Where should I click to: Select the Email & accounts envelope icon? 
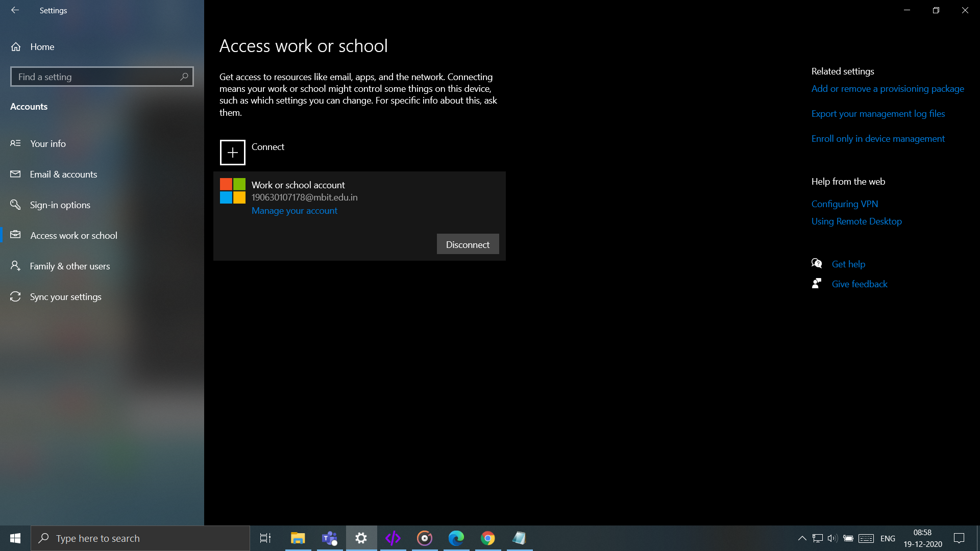[x=16, y=174]
